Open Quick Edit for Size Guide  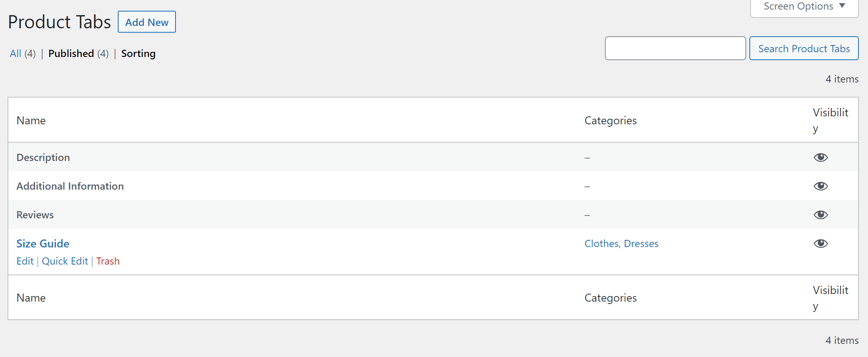tap(65, 261)
